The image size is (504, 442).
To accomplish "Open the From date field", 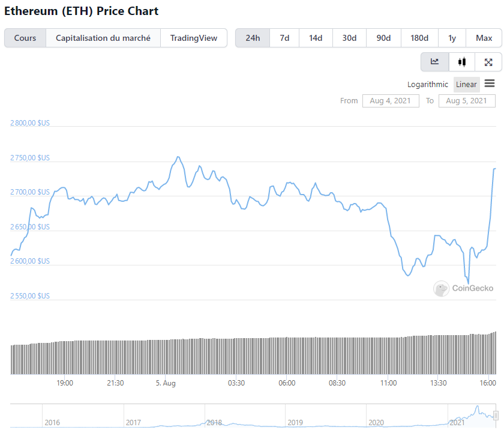I will click(391, 101).
